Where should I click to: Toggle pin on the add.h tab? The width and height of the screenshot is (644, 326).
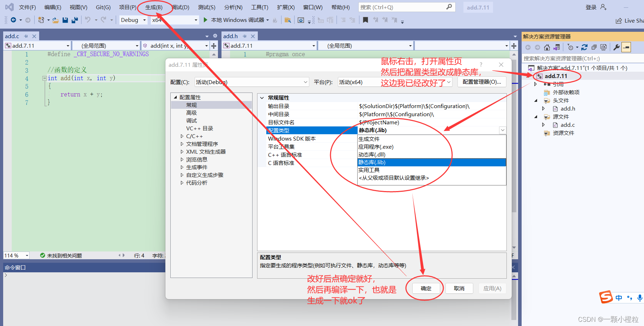click(x=244, y=36)
